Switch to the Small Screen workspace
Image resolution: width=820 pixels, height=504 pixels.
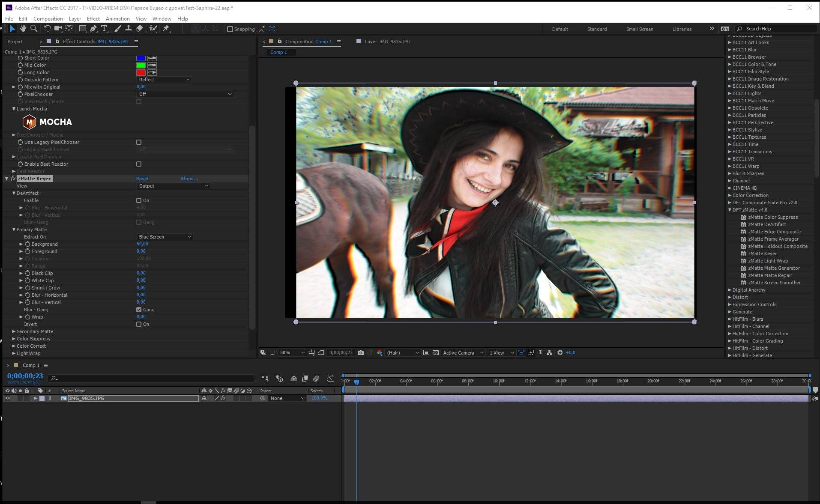coord(640,29)
